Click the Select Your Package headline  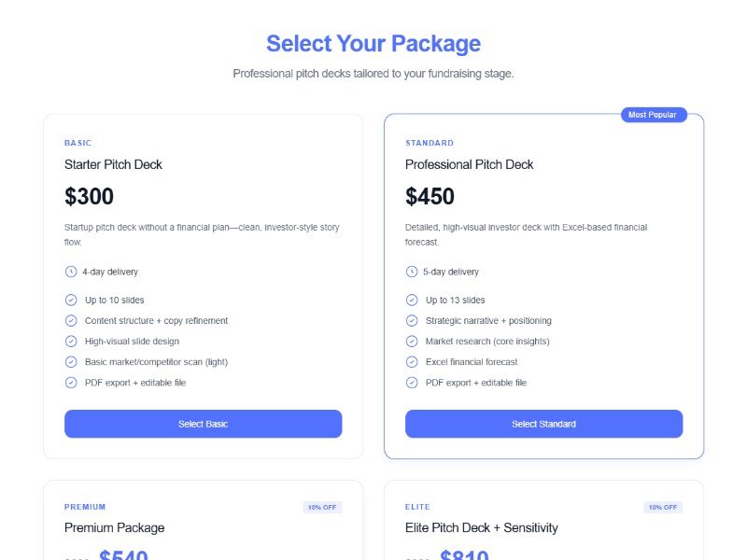pos(373,43)
